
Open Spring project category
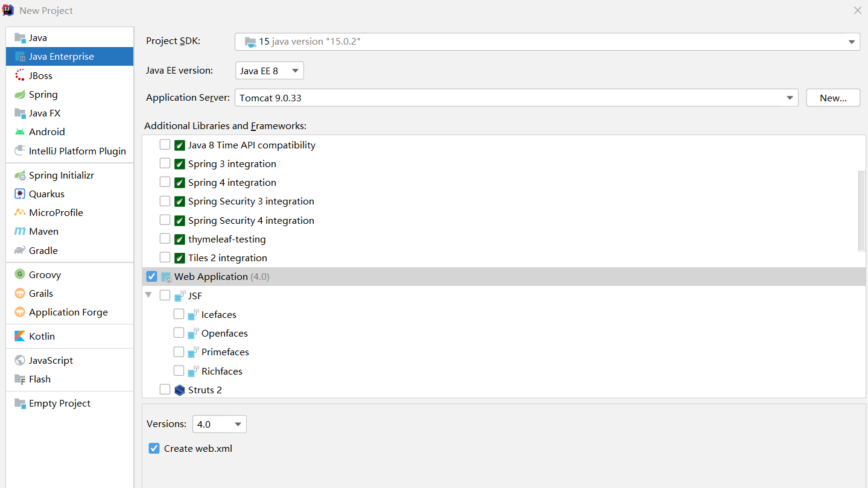(69, 94)
